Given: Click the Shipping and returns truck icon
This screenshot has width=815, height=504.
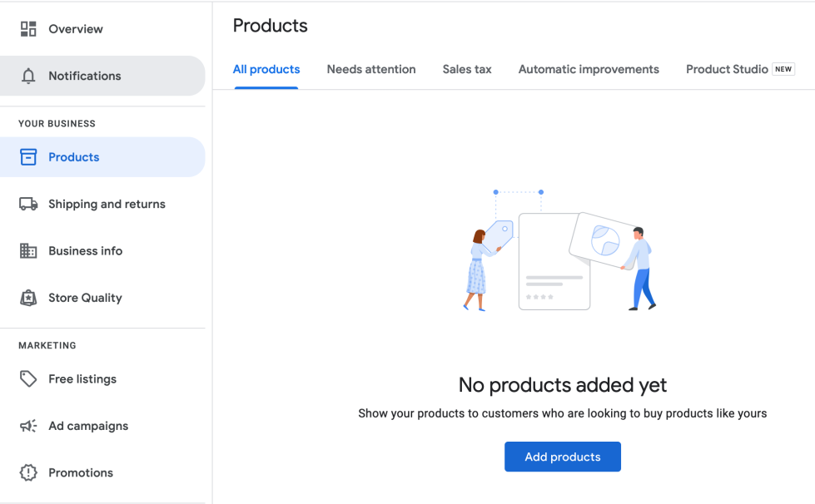Looking at the screenshot, I should pyautogui.click(x=28, y=204).
